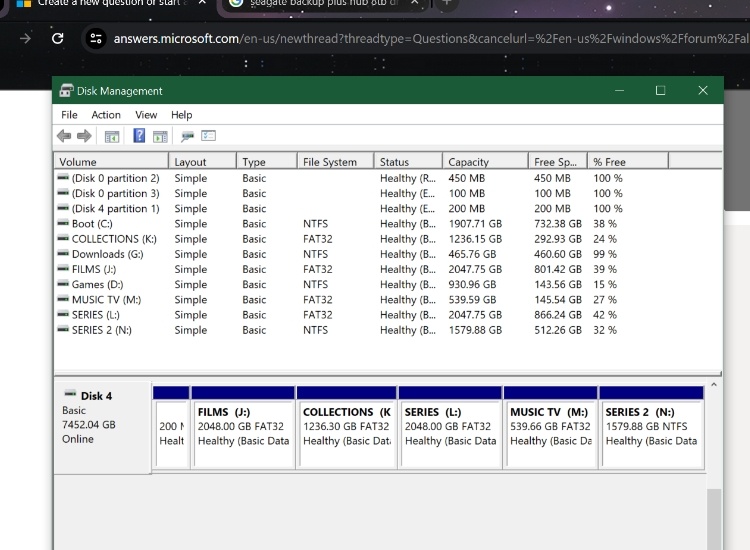Maximize the Disk Management window
This screenshot has height=550, width=750.
coord(661,90)
